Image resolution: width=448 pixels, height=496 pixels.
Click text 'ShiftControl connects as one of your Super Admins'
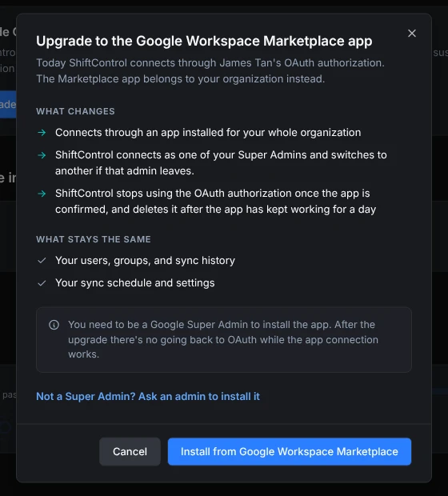point(181,154)
